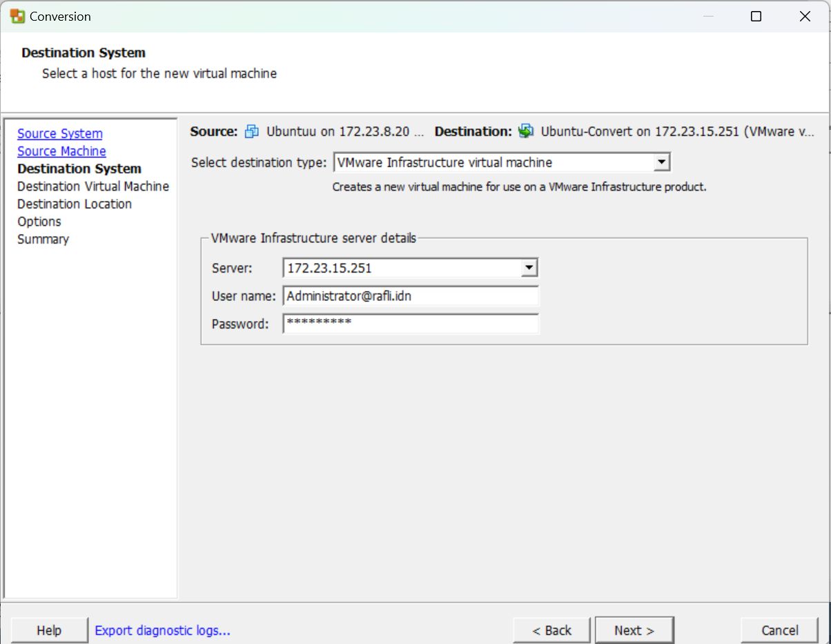Cancel the conversion wizard
Screen dimensions: 831x644
(780, 630)
